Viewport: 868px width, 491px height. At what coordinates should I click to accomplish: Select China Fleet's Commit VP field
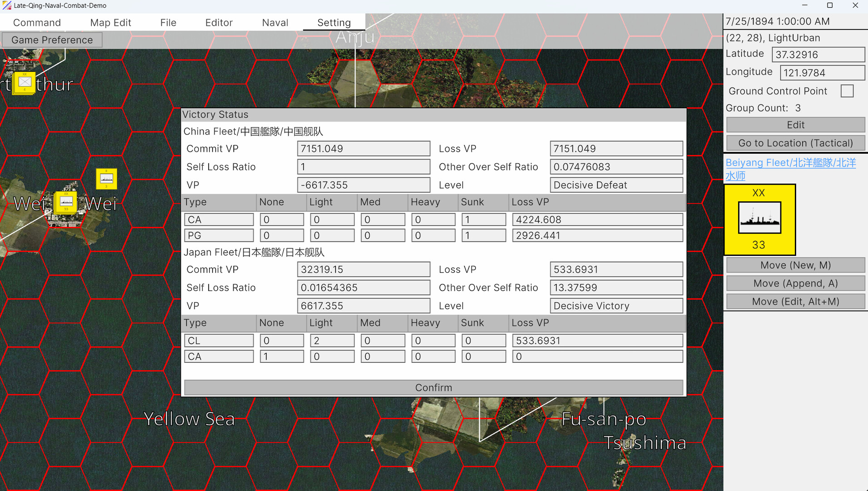coord(363,148)
